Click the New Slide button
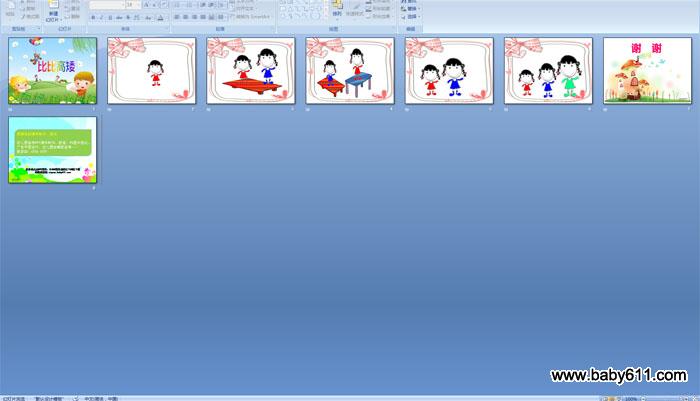Screen dimensions: 700x401 [52, 12]
